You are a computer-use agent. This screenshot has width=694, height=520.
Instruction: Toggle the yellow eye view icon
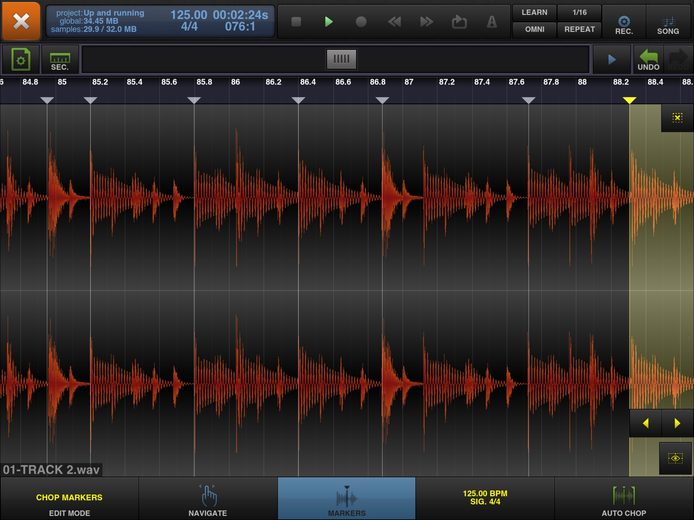pos(676,458)
